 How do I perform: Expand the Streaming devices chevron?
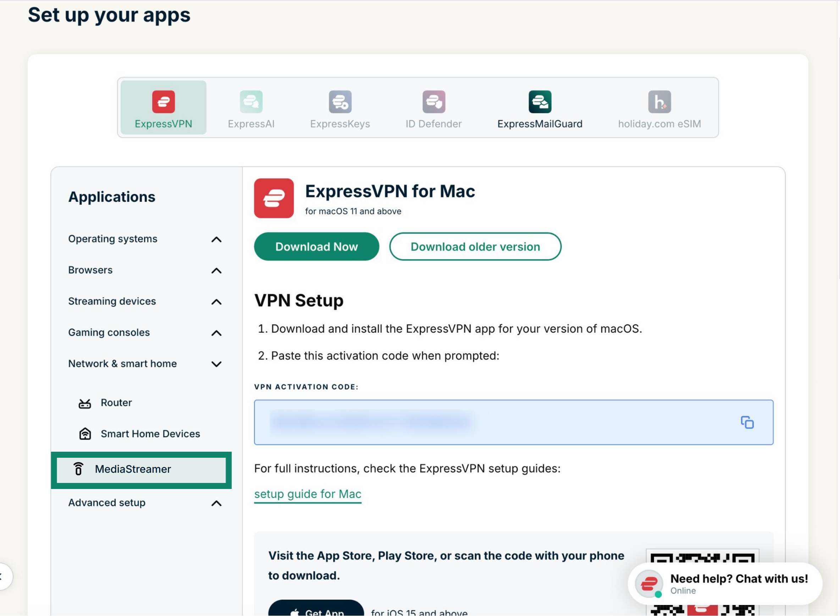[x=216, y=302]
